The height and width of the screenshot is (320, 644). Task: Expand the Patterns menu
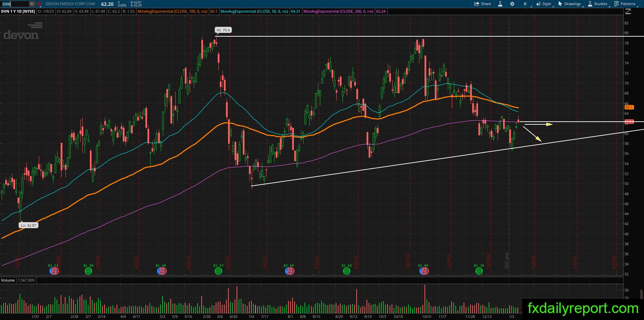[x=625, y=4]
